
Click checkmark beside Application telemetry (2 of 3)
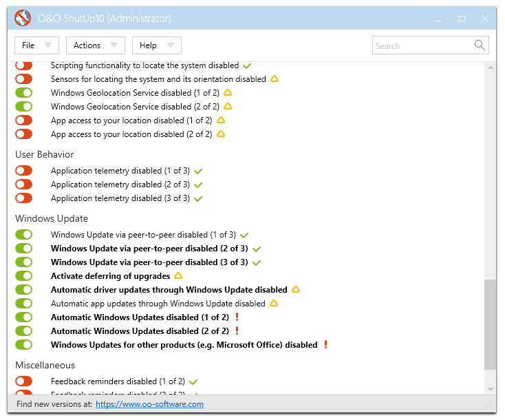coord(198,185)
